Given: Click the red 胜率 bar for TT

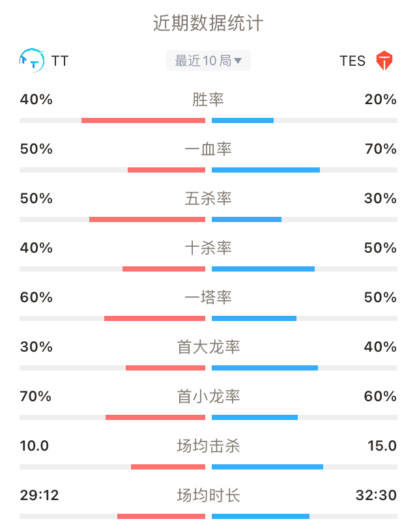Looking at the screenshot, I should [x=143, y=120].
